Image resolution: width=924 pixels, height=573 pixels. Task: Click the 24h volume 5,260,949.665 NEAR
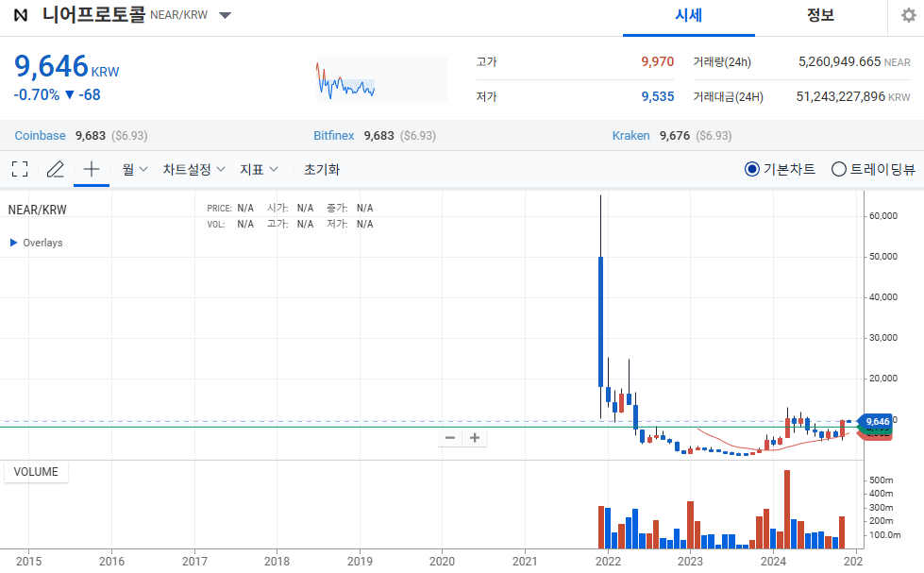[x=854, y=62]
